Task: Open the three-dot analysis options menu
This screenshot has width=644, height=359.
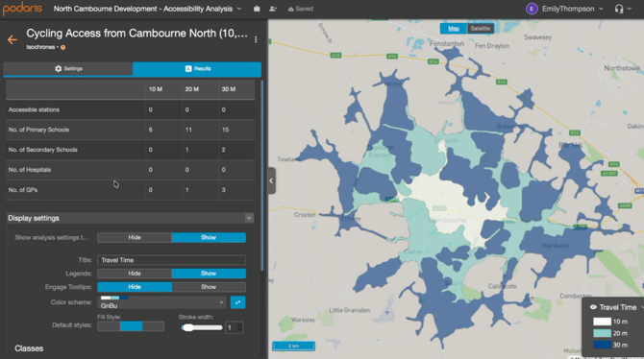Action: [x=256, y=39]
